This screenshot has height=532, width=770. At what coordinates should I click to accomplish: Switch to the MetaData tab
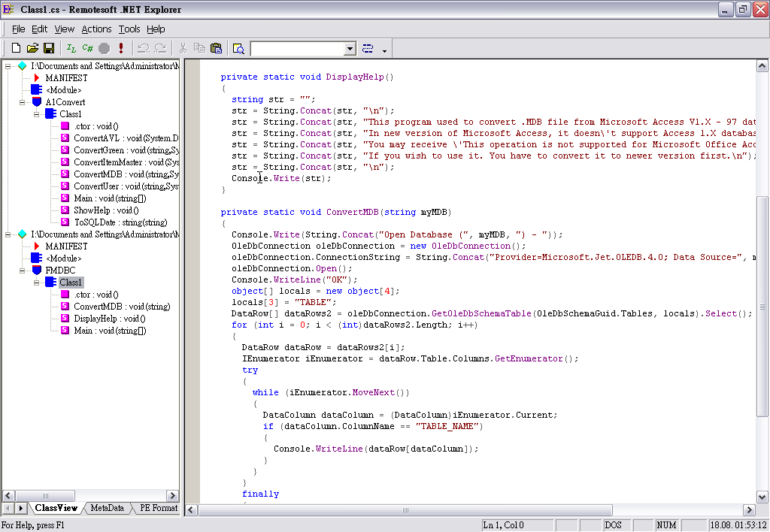(x=107, y=508)
